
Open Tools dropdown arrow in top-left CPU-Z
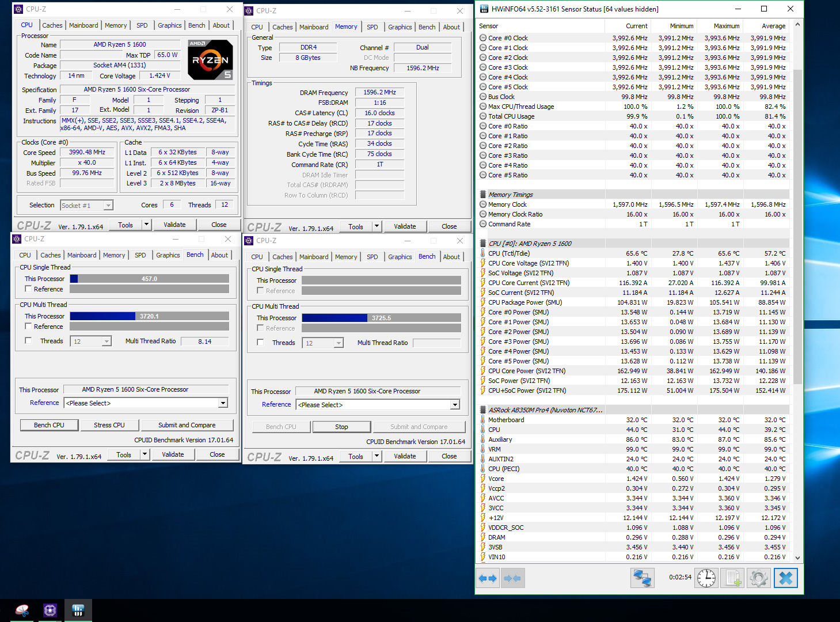(x=146, y=225)
